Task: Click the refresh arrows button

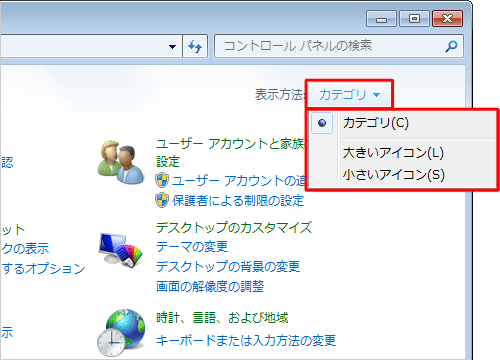Action: (x=195, y=46)
